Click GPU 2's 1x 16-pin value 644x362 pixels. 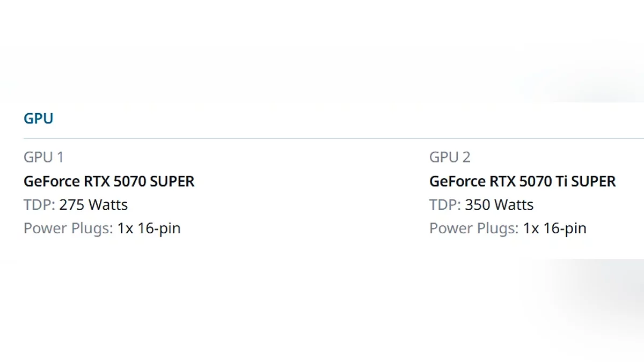pyautogui.click(x=555, y=228)
